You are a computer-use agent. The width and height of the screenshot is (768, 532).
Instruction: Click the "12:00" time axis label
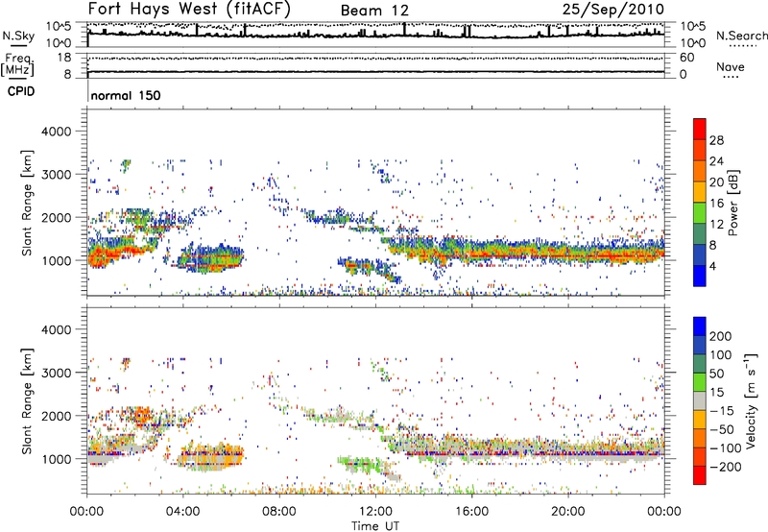point(375,512)
